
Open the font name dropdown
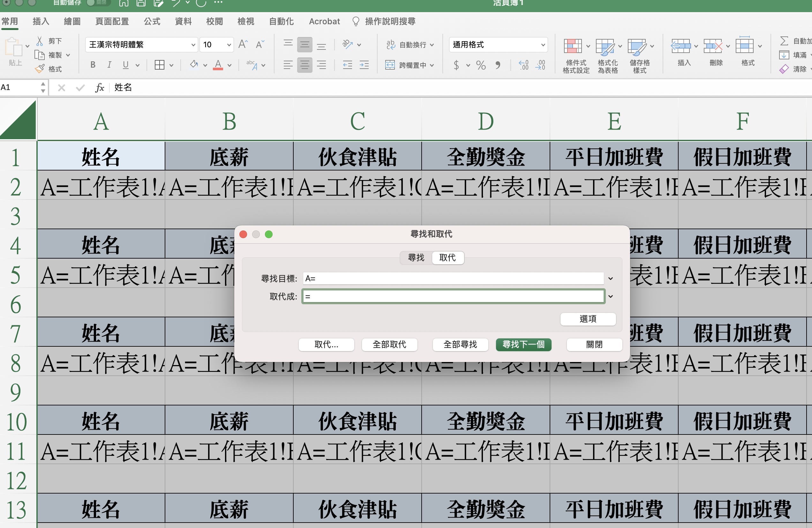(193, 45)
